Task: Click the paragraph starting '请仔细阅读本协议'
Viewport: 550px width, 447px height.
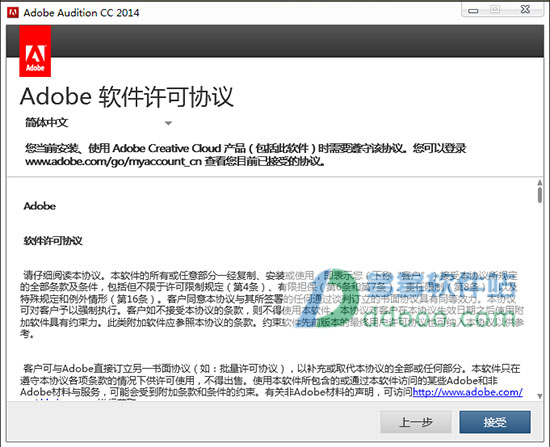Action: [272, 304]
